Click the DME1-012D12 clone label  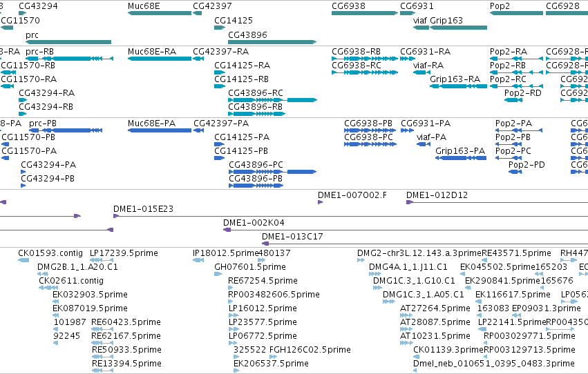tap(437, 195)
